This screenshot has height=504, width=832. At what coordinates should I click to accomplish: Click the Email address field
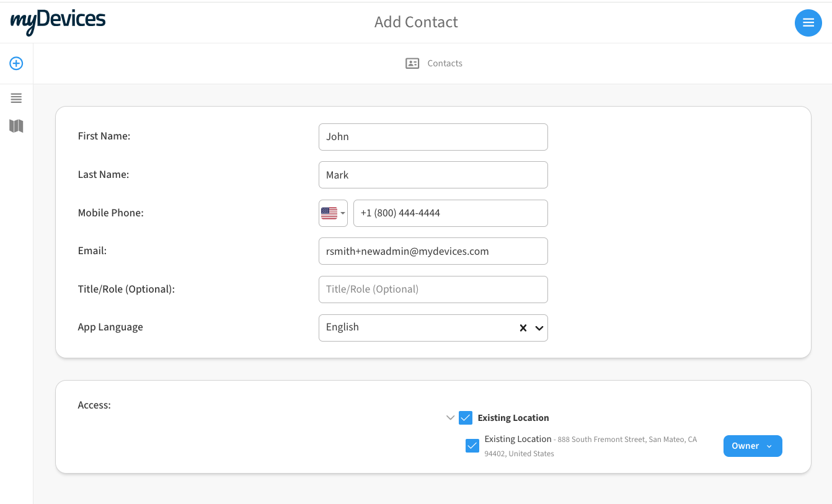(433, 251)
